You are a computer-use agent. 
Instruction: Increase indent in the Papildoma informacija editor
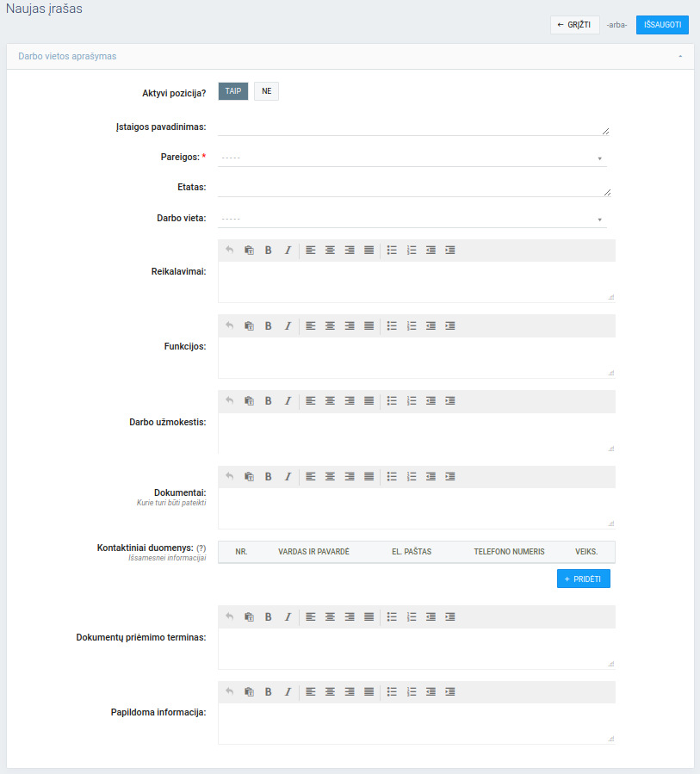tap(450, 691)
